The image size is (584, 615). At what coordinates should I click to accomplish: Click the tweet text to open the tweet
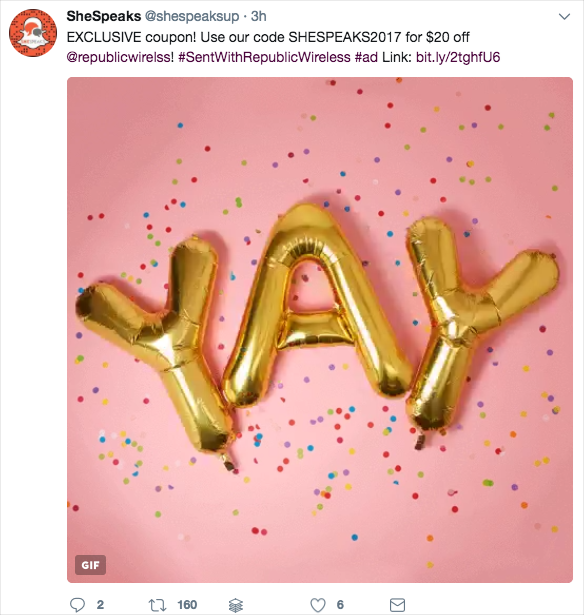pyautogui.click(x=268, y=37)
